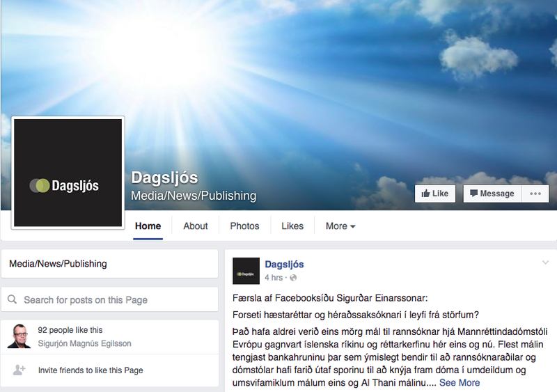Click the thumbs-up Like button

[x=434, y=194]
